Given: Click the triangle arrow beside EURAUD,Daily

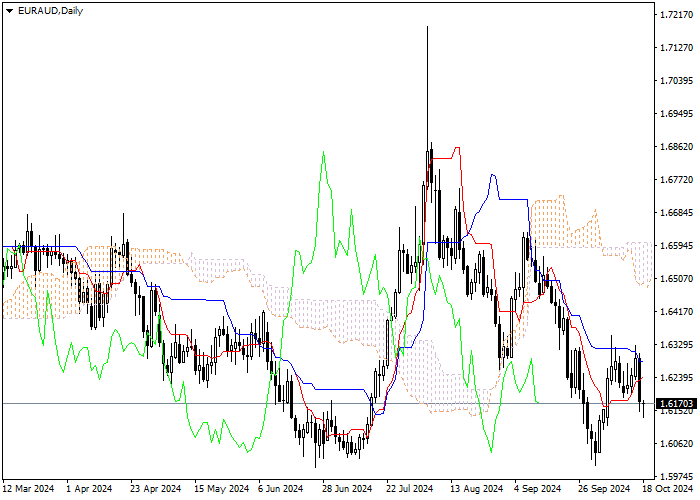Looking at the screenshot, I should pyautogui.click(x=9, y=11).
